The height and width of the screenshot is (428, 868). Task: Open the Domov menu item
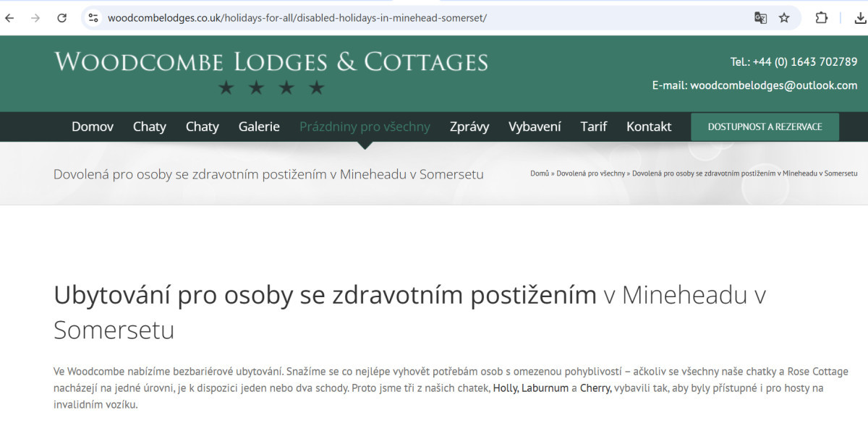[x=93, y=127]
